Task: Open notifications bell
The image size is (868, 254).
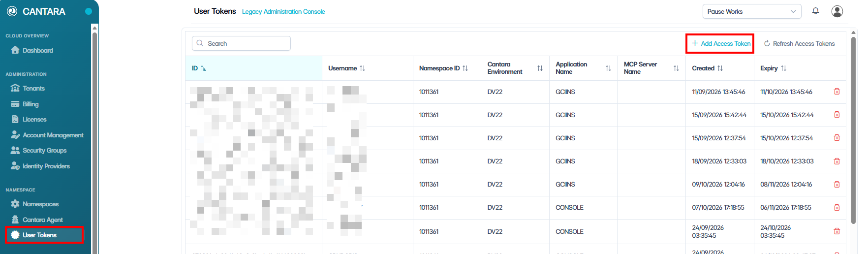Action: 815,11
